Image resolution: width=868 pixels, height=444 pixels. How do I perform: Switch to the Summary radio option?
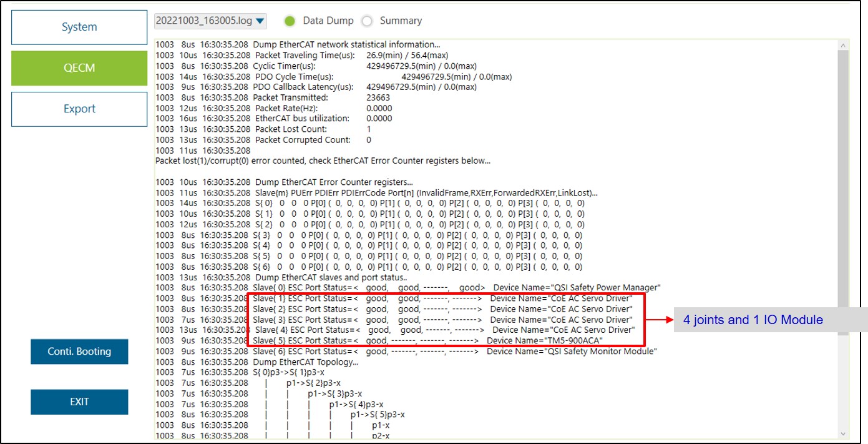point(368,21)
